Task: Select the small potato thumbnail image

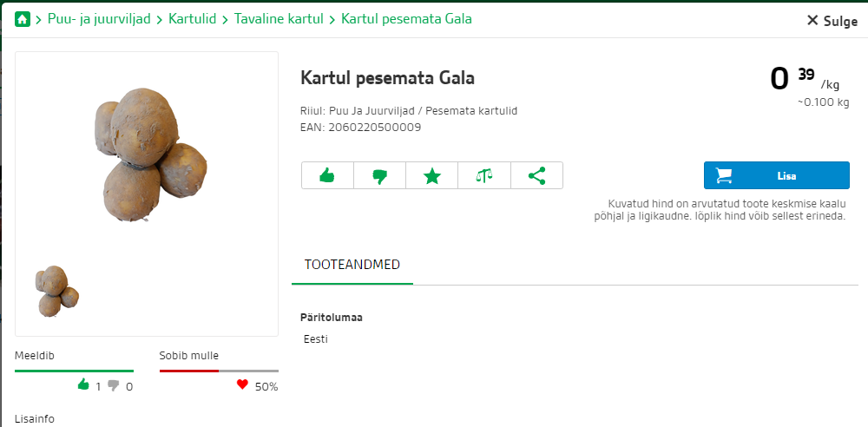Action: click(x=56, y=292)
